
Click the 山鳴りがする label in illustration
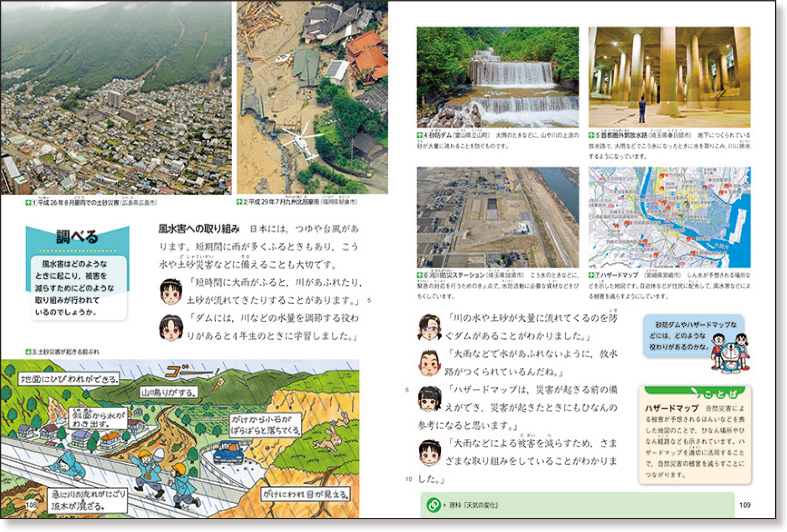168,392
